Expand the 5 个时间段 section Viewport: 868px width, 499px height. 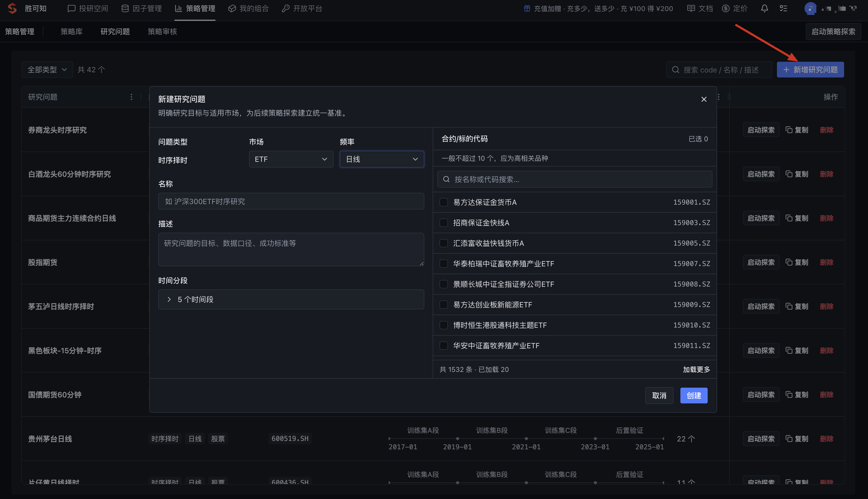pyautogui.click(x=291, y=300)
